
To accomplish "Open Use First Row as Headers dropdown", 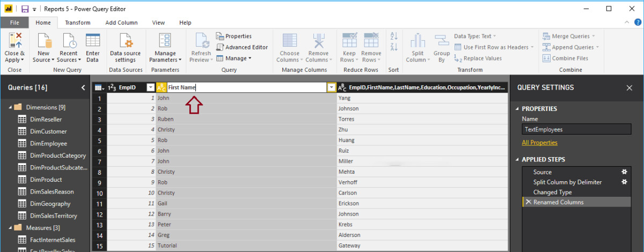I will 494,47.
